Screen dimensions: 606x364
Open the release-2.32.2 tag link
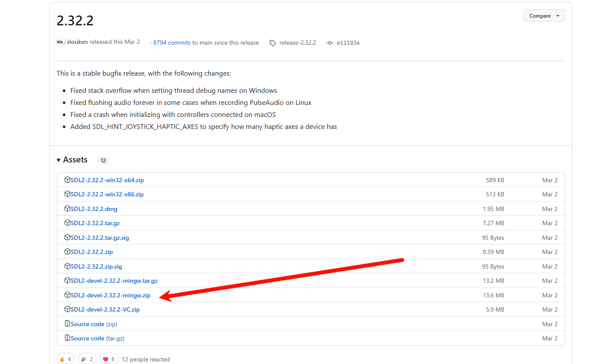click(298, 43)
